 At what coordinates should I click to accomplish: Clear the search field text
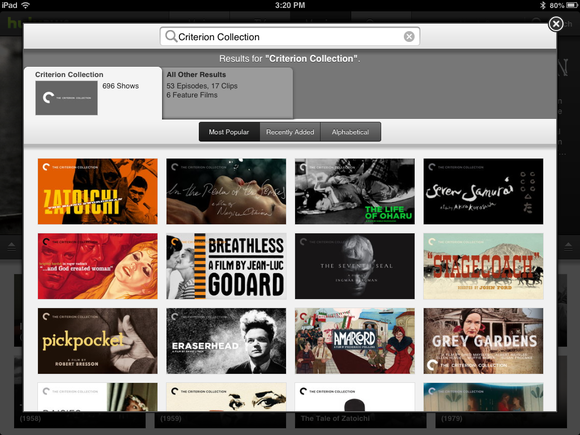click(x=409, y=37)
